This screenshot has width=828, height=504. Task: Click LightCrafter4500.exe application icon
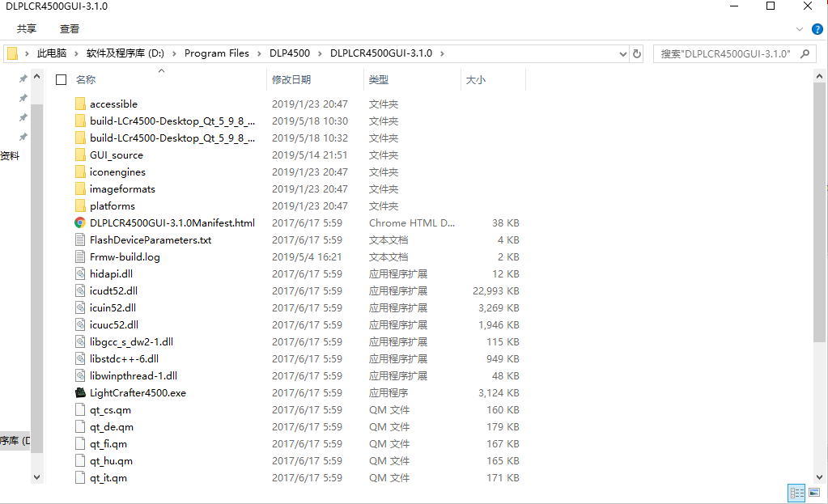point(80,392)
